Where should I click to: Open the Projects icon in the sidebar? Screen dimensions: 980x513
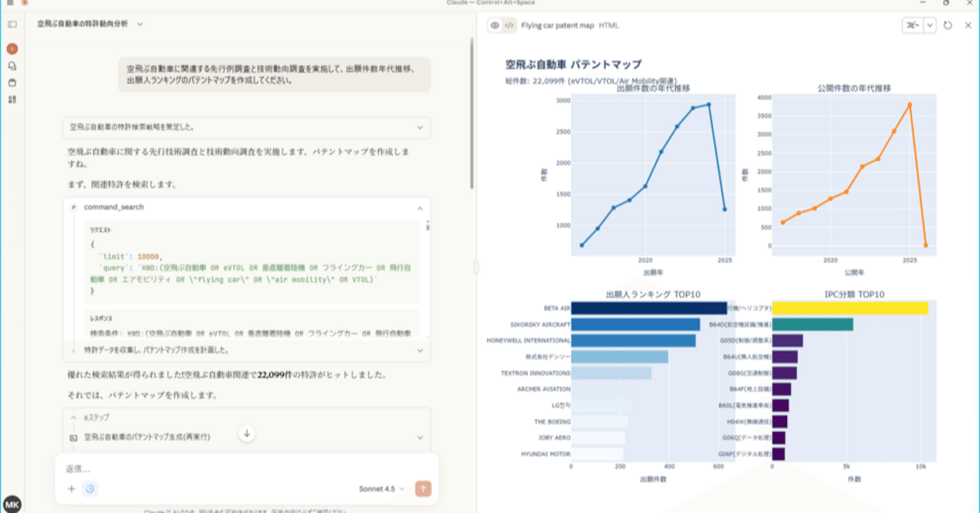12,82
